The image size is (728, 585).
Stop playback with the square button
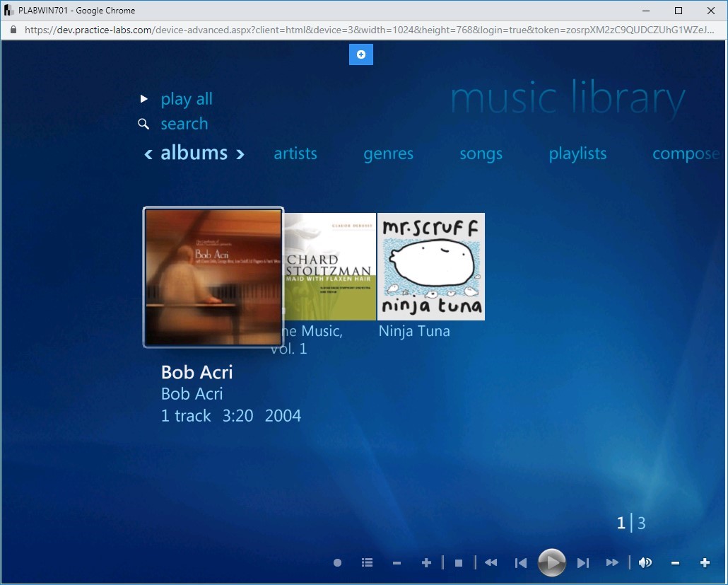coord(459,563)
